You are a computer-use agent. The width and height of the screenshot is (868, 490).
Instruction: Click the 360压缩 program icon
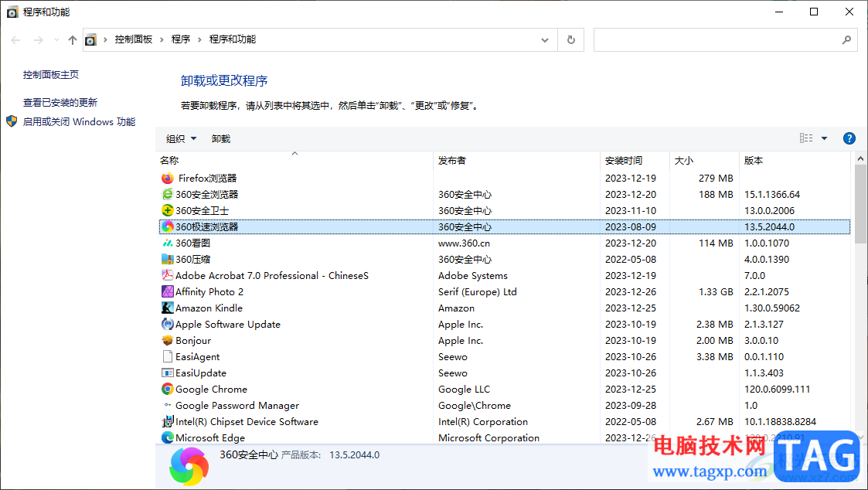pos(167,259)
